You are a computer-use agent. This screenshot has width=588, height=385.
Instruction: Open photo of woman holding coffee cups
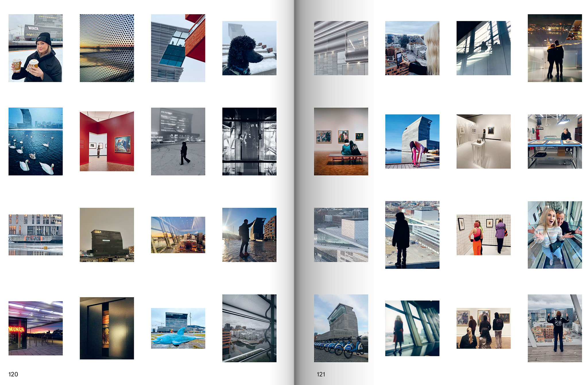[36, 48]
